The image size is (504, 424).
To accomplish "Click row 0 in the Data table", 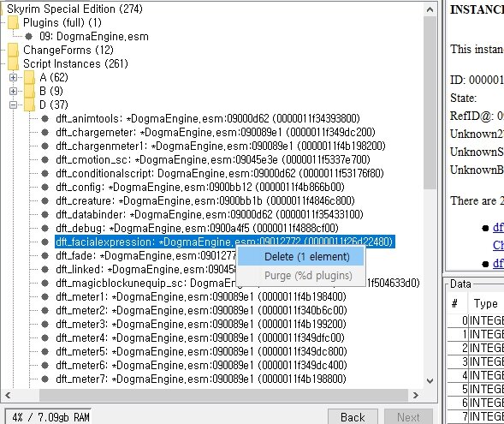I will tap(476, 320).
